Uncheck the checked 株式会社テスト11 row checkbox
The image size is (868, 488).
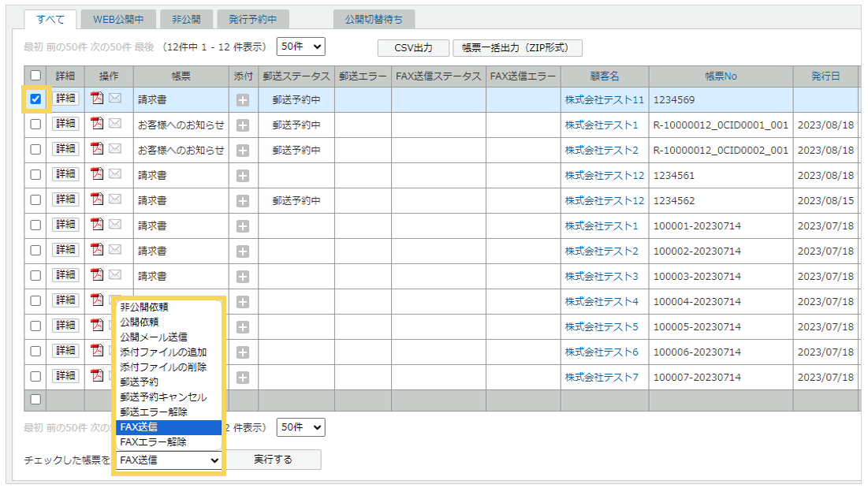(35, 99)
